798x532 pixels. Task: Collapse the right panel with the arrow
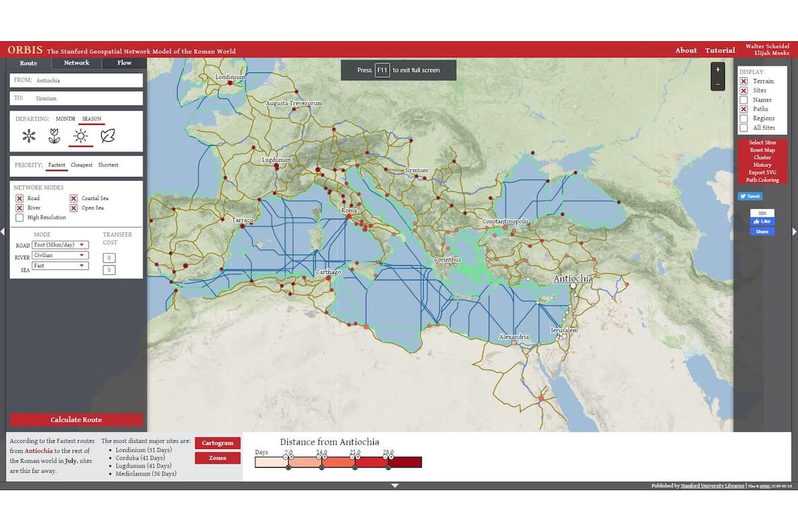[795, 231]
